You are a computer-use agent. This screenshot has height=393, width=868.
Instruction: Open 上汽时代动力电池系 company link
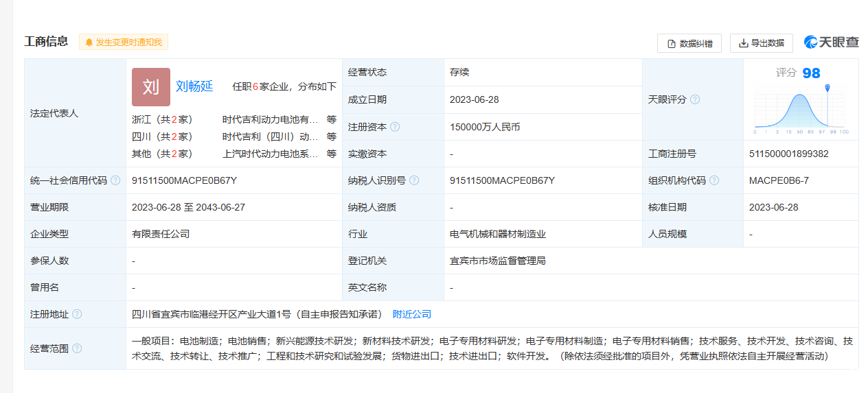pyautogui.click(x=270, y=154)
